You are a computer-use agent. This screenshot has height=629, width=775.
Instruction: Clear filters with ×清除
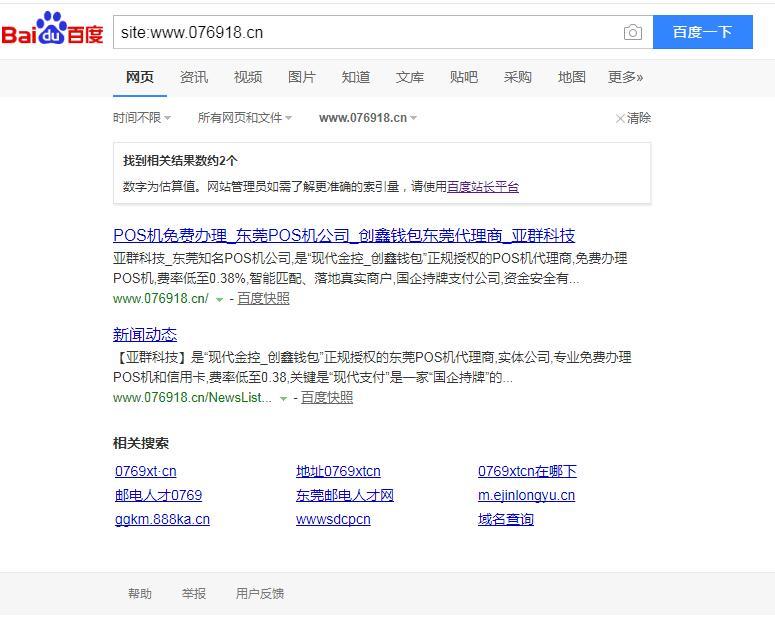click(633, 118)
